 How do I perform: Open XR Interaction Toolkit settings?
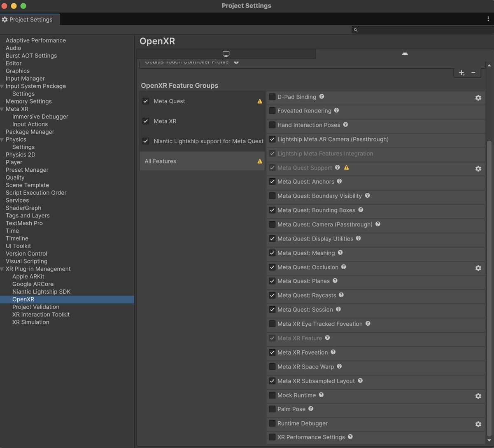[x=41, y=315]
